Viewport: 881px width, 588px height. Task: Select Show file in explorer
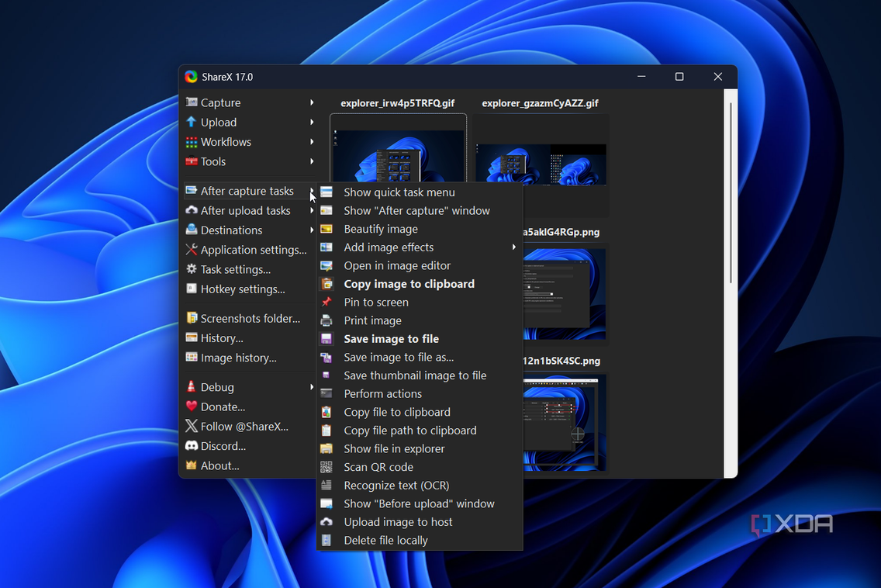coord(420,448)
